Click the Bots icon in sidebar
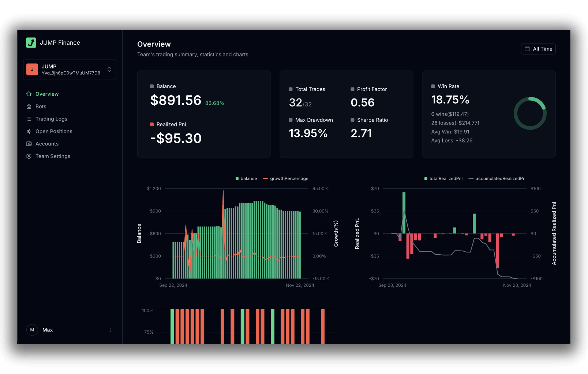The image size is (588, 374). (29, 107)
